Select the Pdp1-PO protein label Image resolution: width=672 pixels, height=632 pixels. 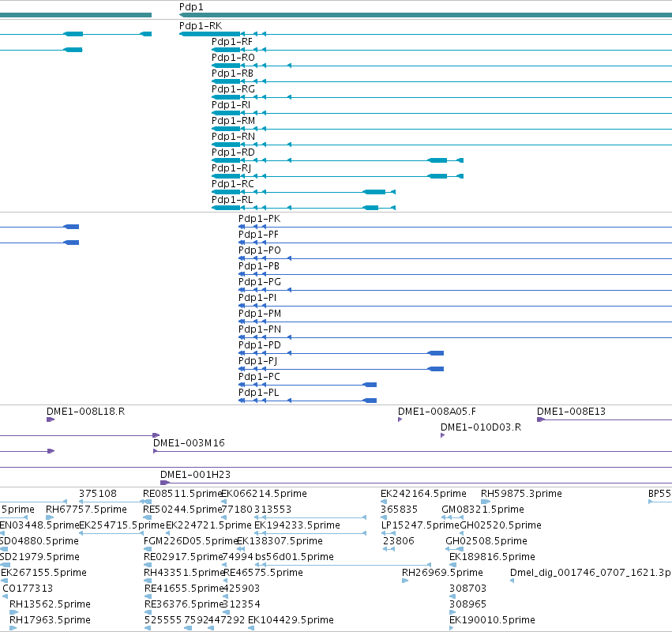260,250
